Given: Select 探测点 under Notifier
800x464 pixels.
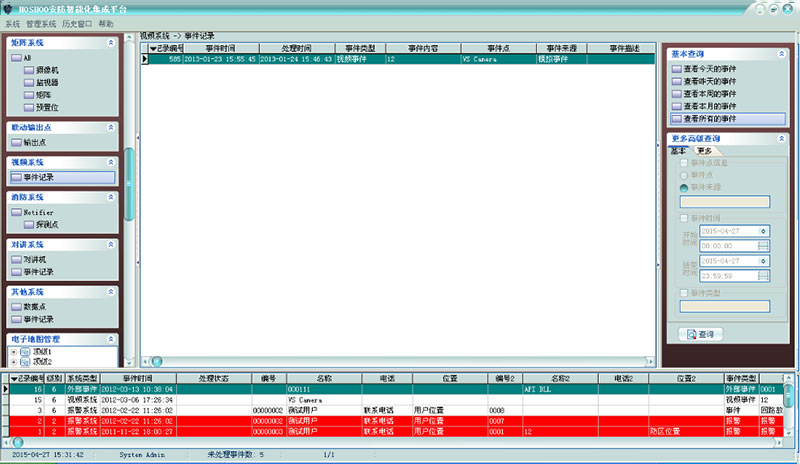Looking at the screenshot, I should (x=46, y=224).
